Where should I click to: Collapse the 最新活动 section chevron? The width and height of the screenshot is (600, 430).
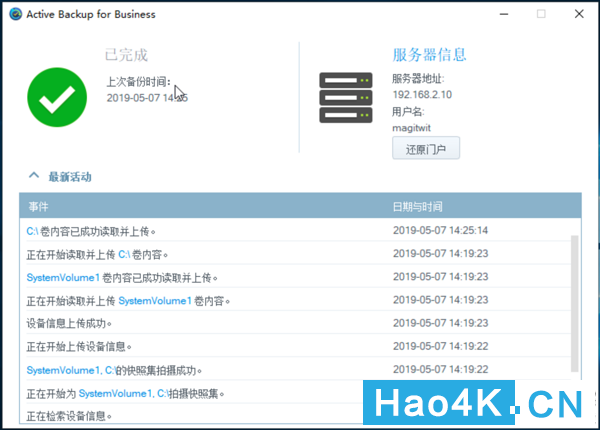tap(34, 176)
